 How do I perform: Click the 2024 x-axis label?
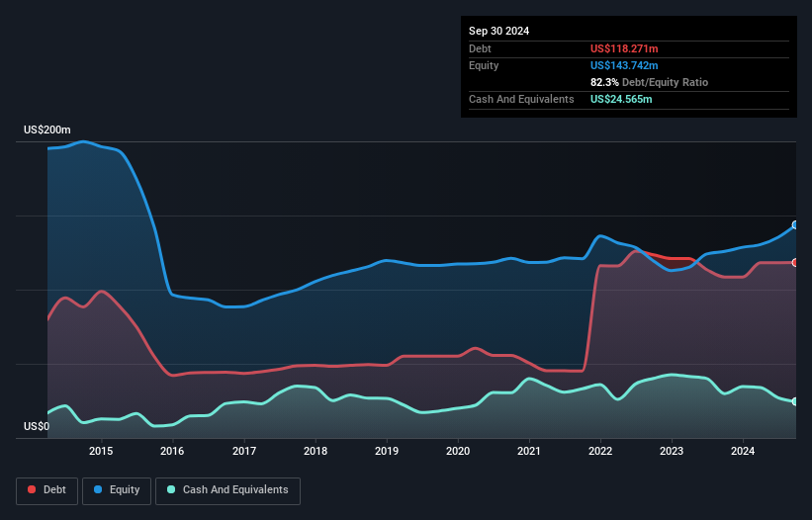[743, 451]
